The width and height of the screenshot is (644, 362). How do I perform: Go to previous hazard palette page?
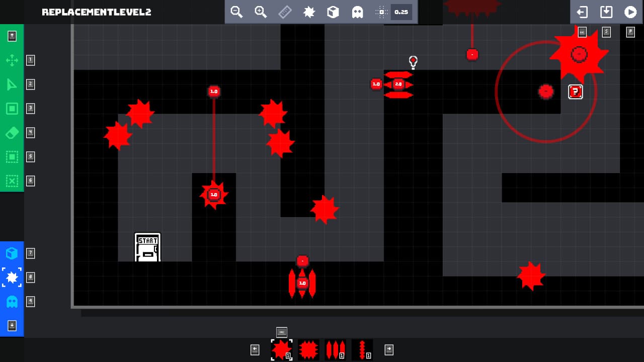tap(255, 349)
